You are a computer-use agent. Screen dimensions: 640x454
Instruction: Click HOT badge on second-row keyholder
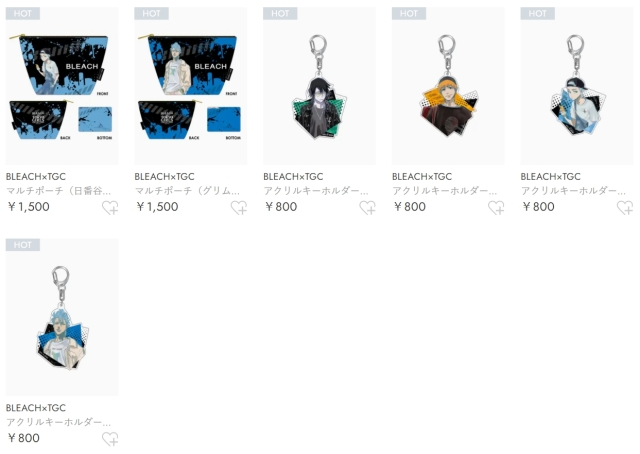click(22, 245)
